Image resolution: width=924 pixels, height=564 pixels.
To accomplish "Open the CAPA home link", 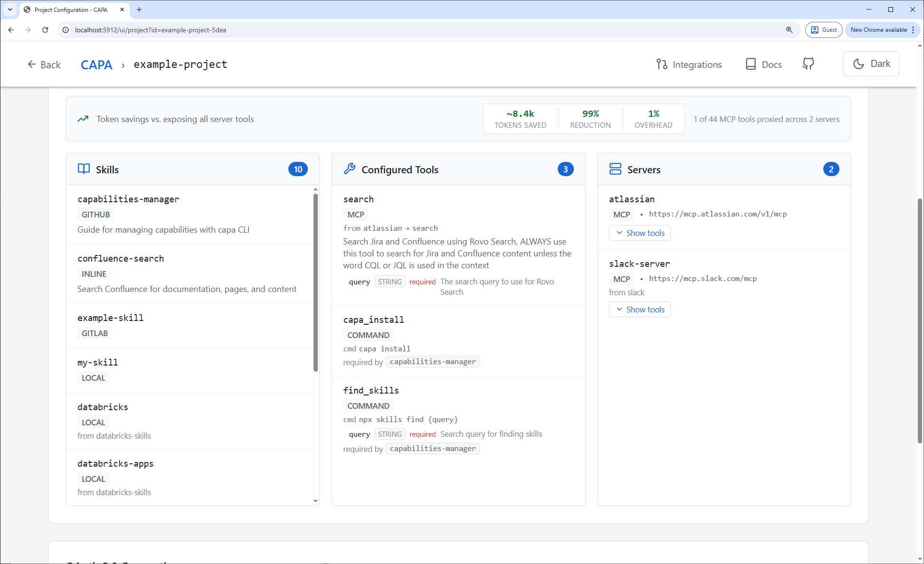I will [x=96, y=65].
